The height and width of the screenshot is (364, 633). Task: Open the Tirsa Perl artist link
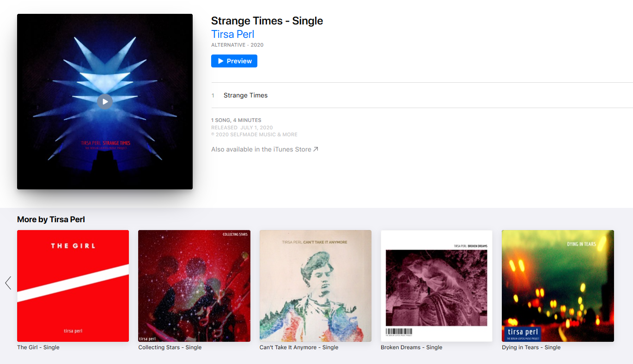point(232,34)
